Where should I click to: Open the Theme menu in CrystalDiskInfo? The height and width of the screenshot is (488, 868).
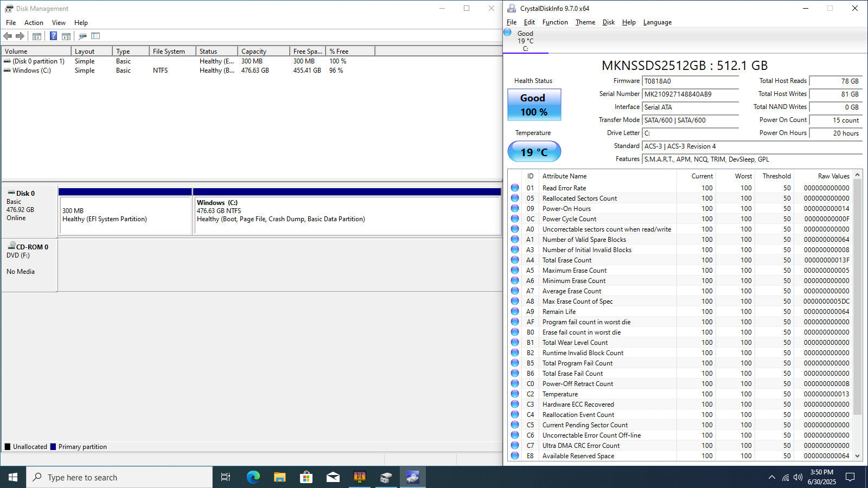[x=585, y=22]
